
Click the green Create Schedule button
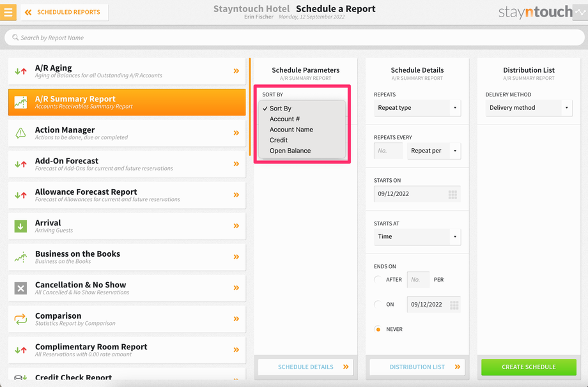click(529, 367)
